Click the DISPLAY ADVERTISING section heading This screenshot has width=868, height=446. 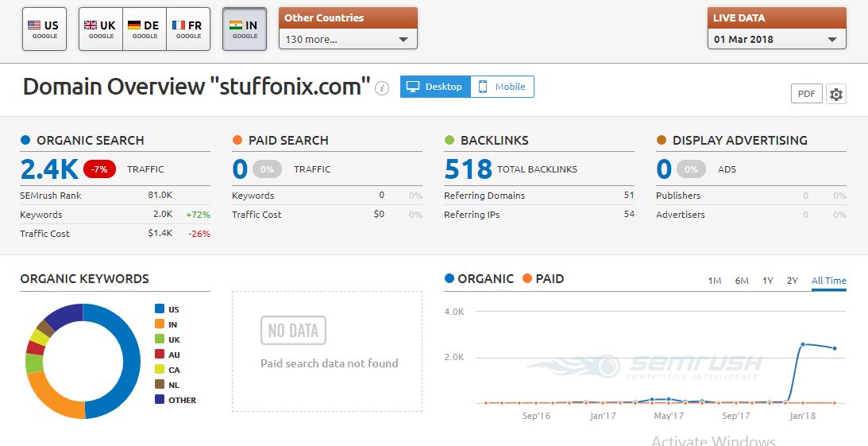[739, 140]
